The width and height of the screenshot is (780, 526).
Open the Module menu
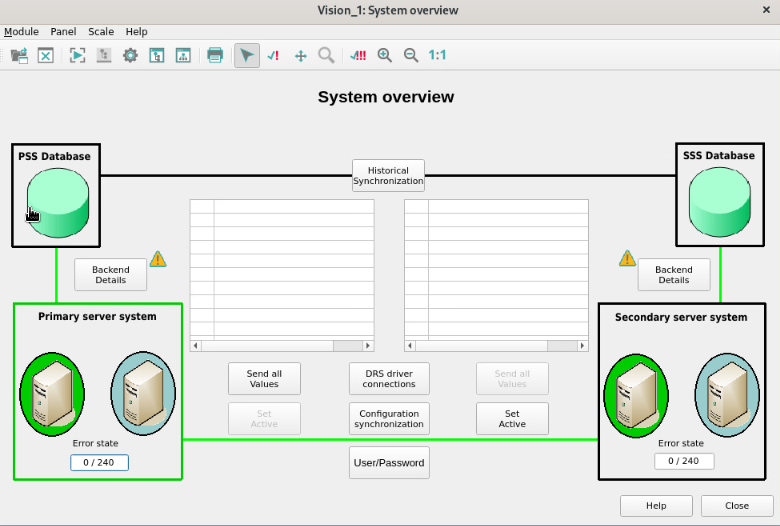click(x=21, y=32)
